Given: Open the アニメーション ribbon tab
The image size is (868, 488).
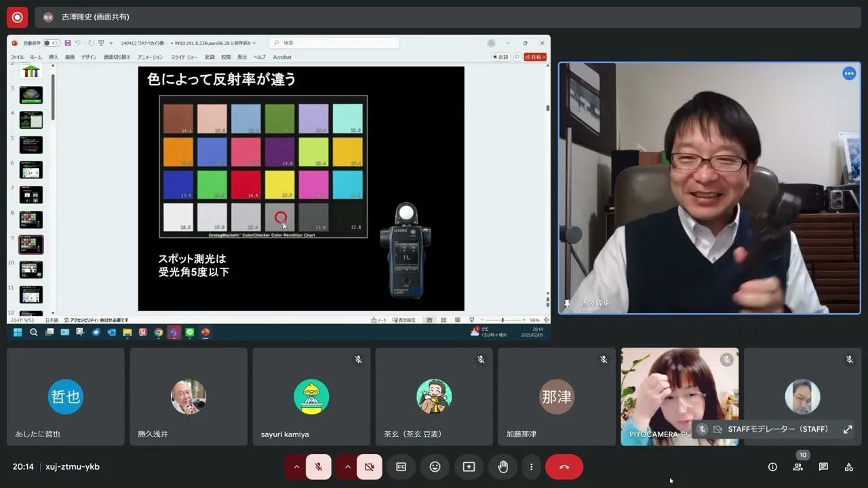Looking at the screenshot, I should [x=150, y=58].
